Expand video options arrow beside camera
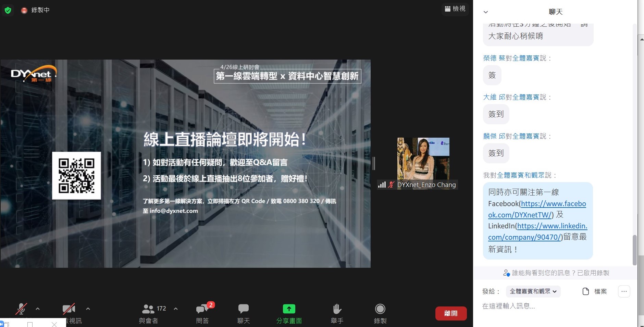The height and width of the screenshot is (327, 644). click(88, 309)
